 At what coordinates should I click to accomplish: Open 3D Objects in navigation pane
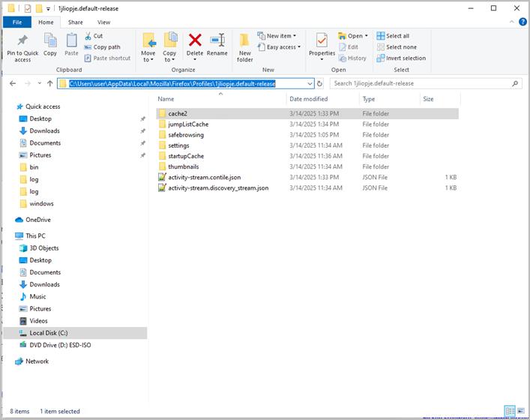click(39, 248)
